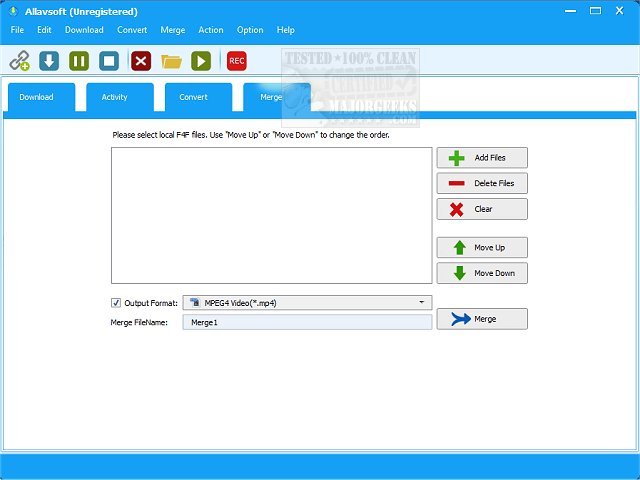
Task: Click the Add Files button
Action: [x=482, y=158]
